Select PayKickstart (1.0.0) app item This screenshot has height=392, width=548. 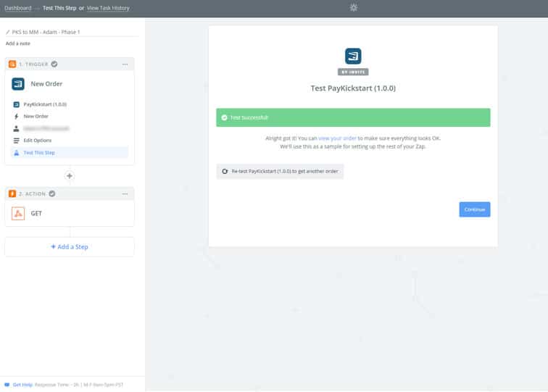tap(45, 104)
